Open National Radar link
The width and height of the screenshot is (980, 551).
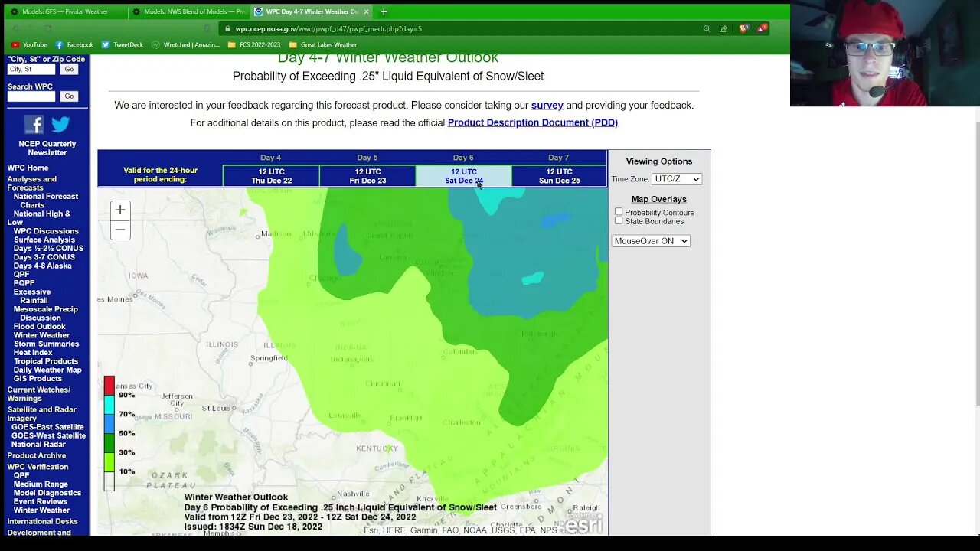click(x=38, y=444)
